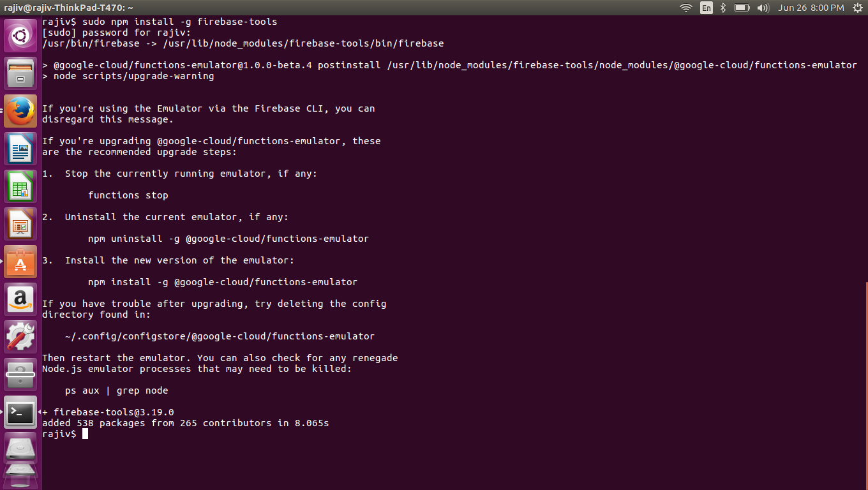Click the terminal window's vertical scrollbar

tap(866, 385)
